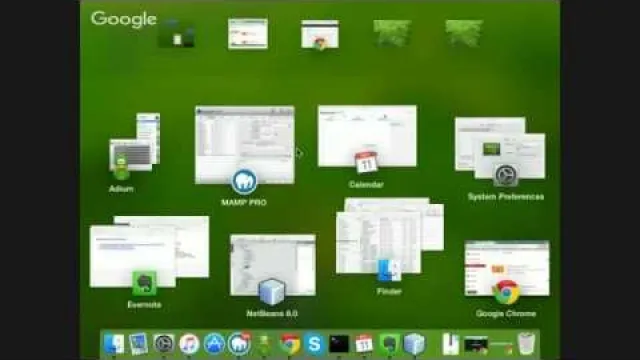This screenshot has height=360, width=640.
Task: Select the Calendar window in Mission Control
Action: pos(367,136)
